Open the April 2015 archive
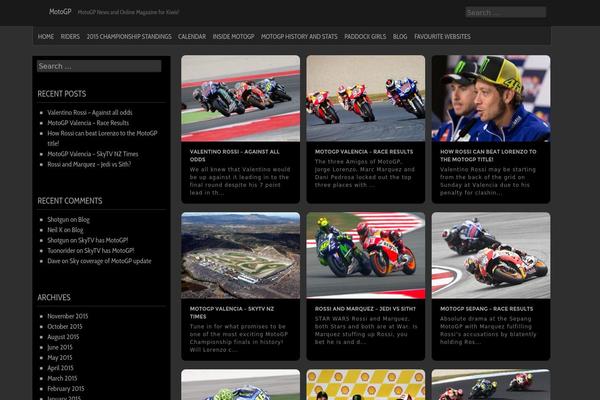This screenshot has height=400, width=600. click(60, 368)
